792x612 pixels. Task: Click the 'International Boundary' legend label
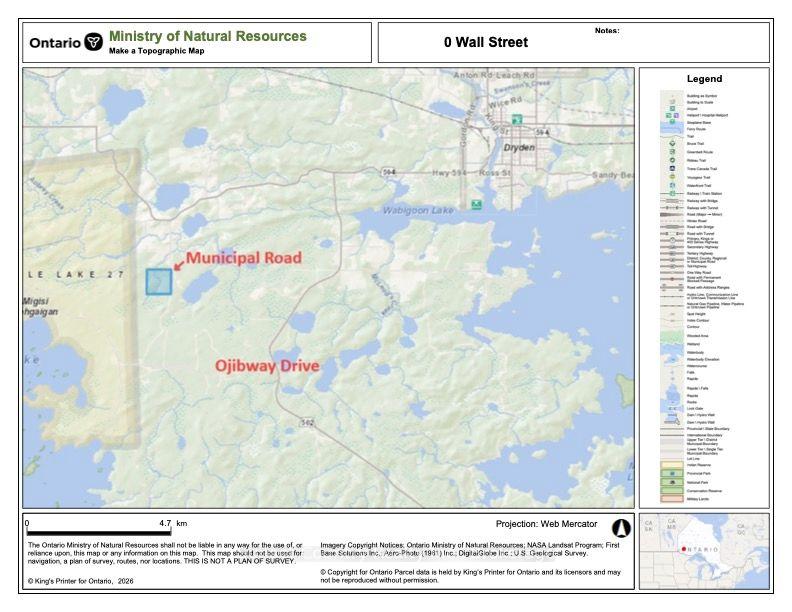pyautogui.click(x=705, y=435)
